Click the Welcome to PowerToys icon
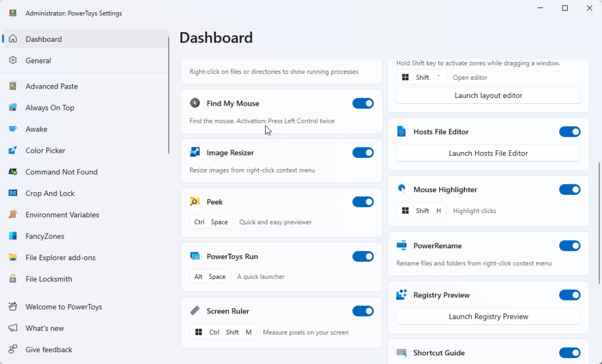 click(x=13, y=306)
